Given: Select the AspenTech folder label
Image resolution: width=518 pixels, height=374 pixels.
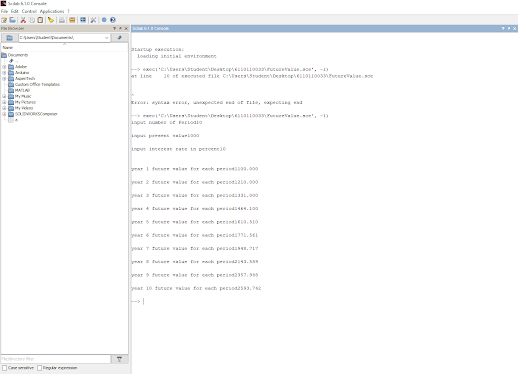Looking at the screenshot, I should click(x=25, y=79).
